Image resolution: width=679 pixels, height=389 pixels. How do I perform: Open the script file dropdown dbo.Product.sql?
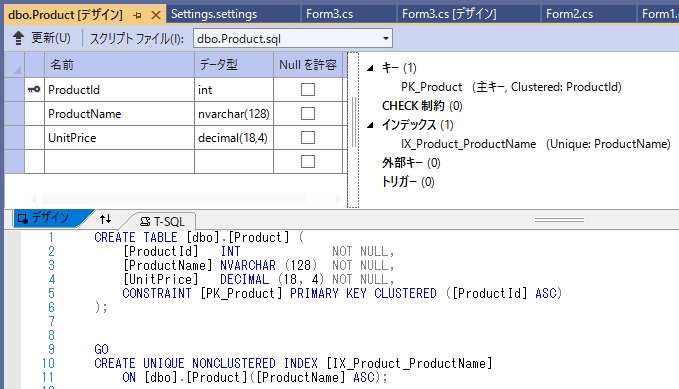(x=385, y=39)
